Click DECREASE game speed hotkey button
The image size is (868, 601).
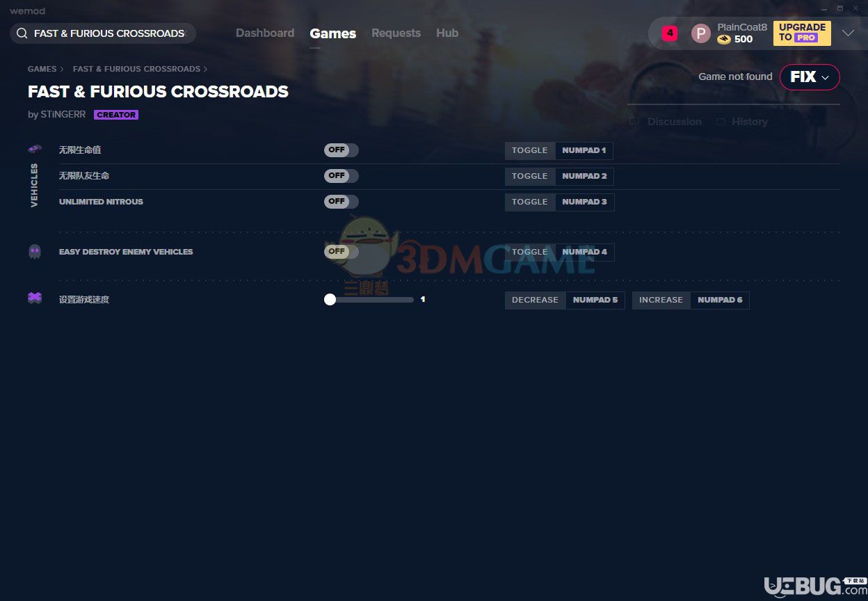click(535, 300)
